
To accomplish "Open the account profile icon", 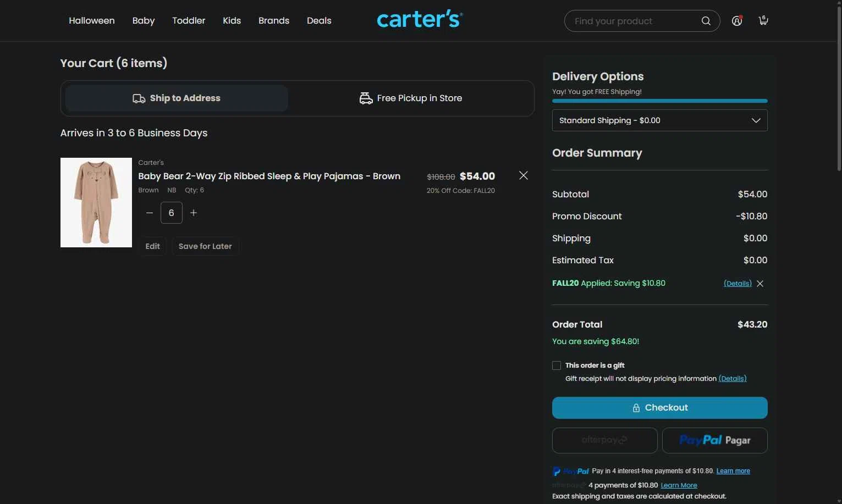I will (x=737, y=21).
